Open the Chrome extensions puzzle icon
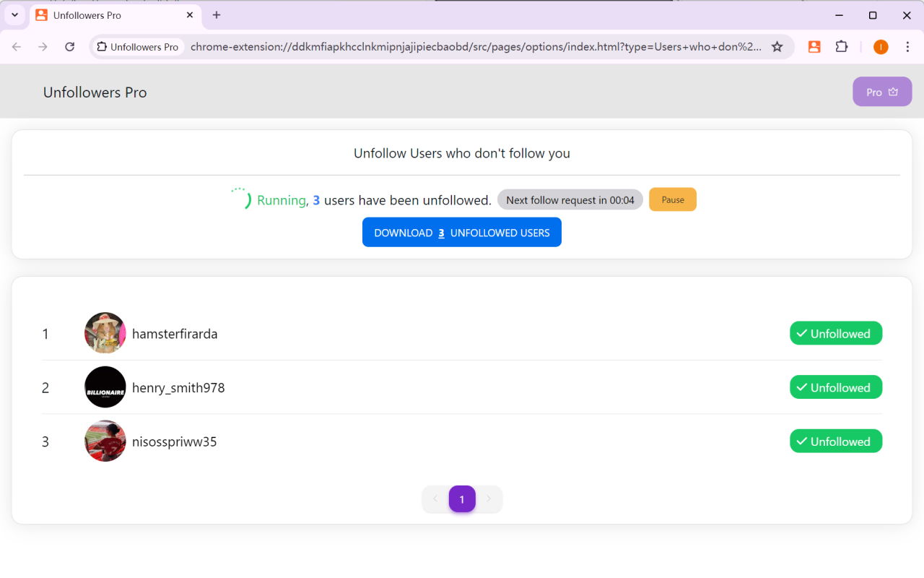 click(842, 47)
